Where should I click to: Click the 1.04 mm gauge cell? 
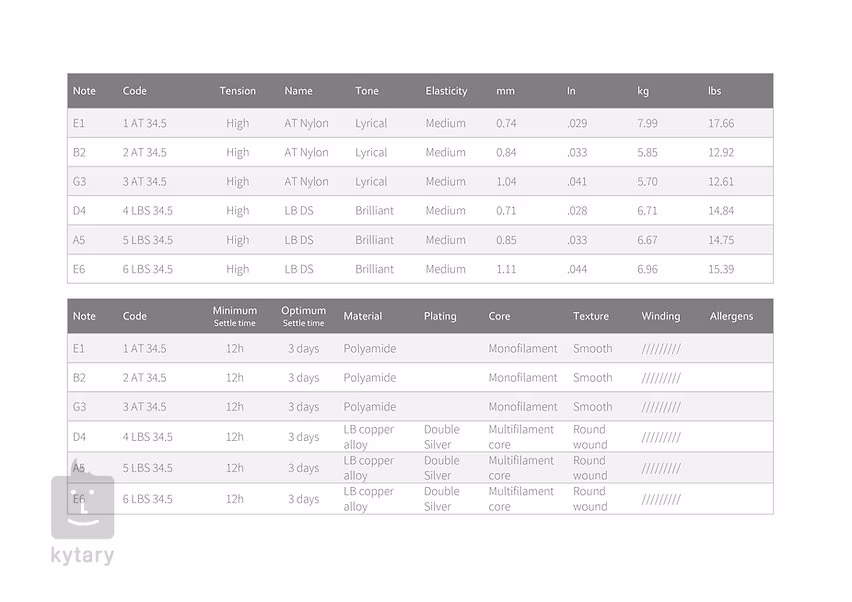click(506, 182)
